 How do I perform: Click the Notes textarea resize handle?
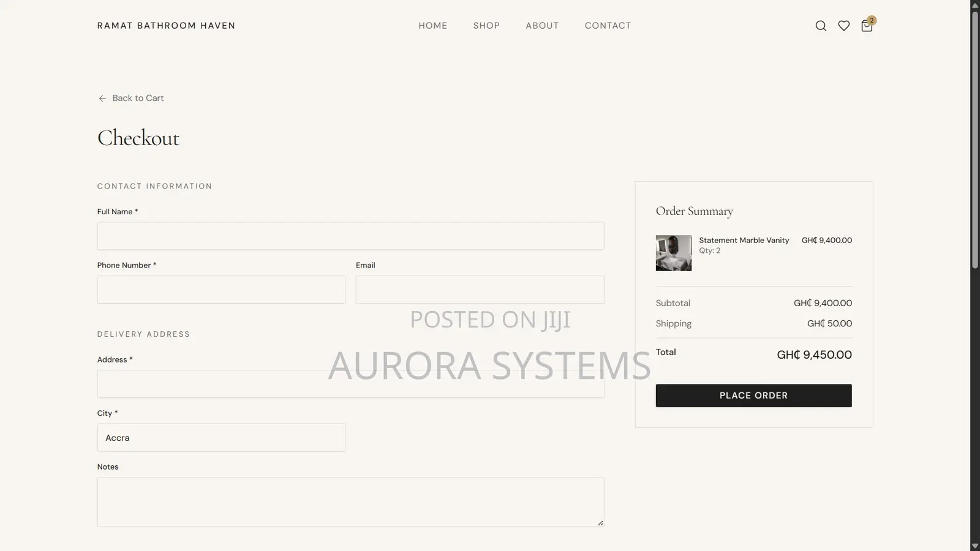point(600,522)
